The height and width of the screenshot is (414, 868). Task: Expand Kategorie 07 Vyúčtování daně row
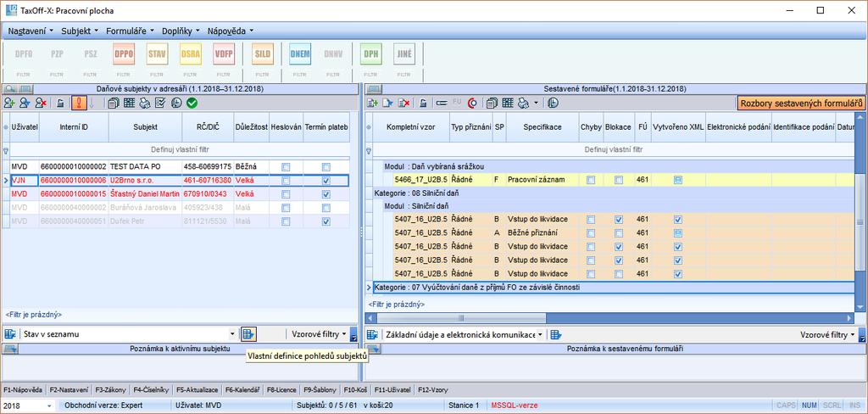(x=370, y=288)
